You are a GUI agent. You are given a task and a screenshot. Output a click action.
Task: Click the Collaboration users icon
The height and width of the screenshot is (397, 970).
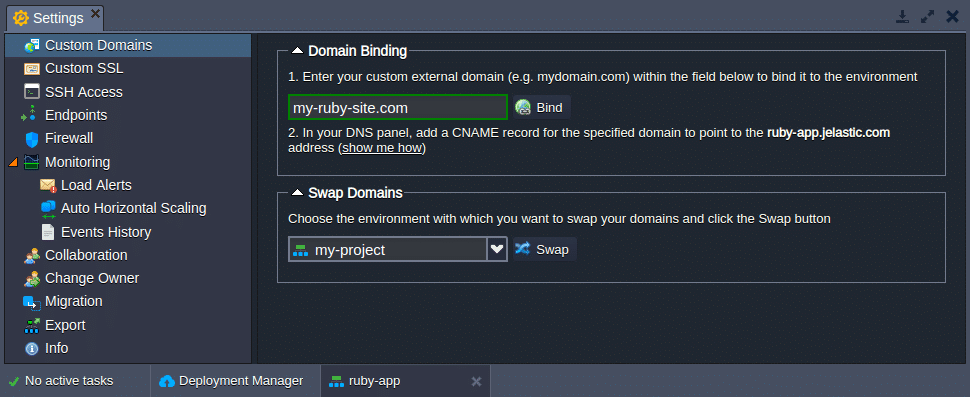coord(32,255)
